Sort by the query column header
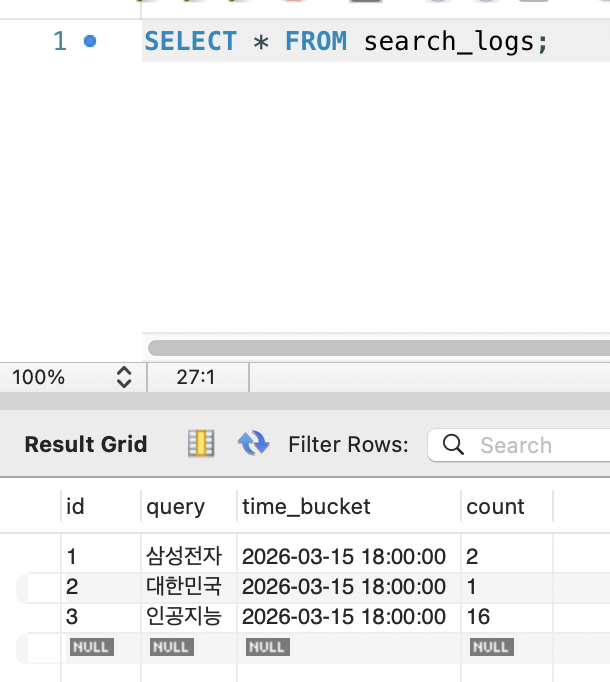 [175, 507]
